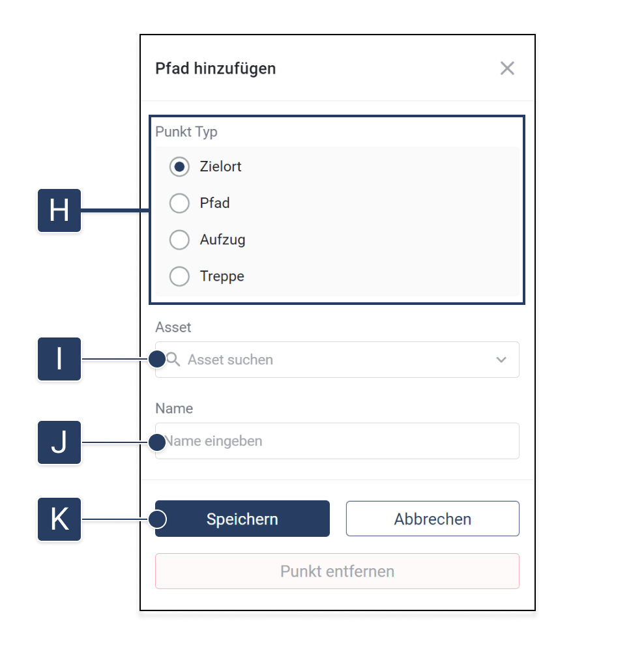Click the K callout marker
This screenshot has height=645, width=644.
(x=59, y=519)
